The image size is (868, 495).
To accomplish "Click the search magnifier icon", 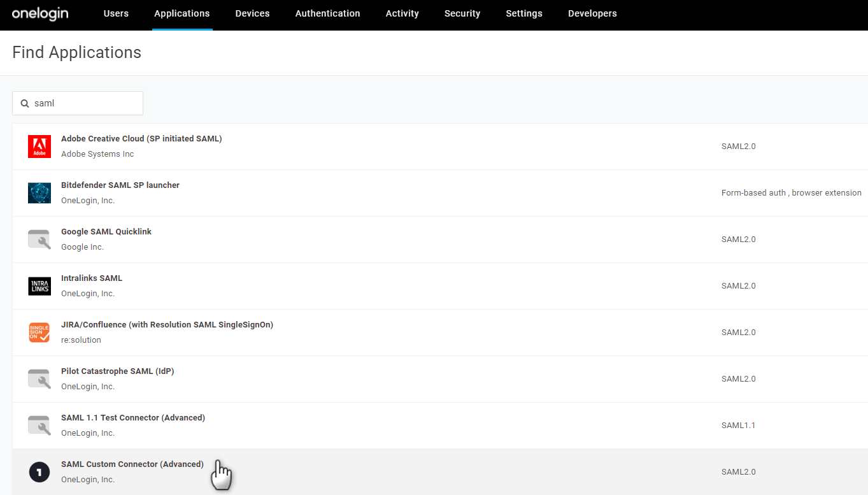I will click(x=25, y=103).
